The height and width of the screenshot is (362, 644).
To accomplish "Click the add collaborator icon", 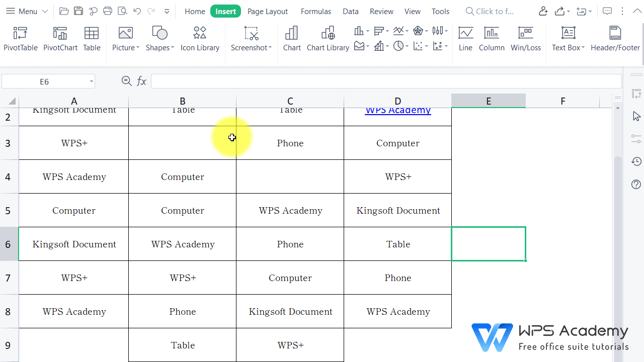I will point(543,11).
